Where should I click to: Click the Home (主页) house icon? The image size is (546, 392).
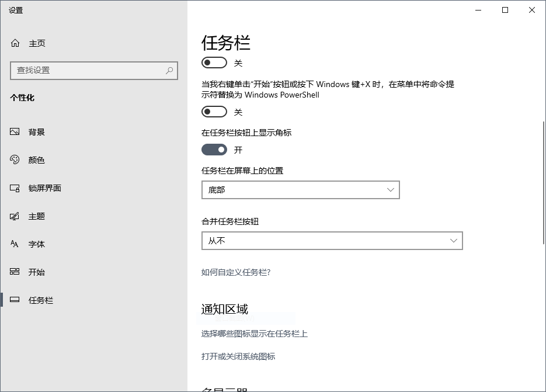15,43
